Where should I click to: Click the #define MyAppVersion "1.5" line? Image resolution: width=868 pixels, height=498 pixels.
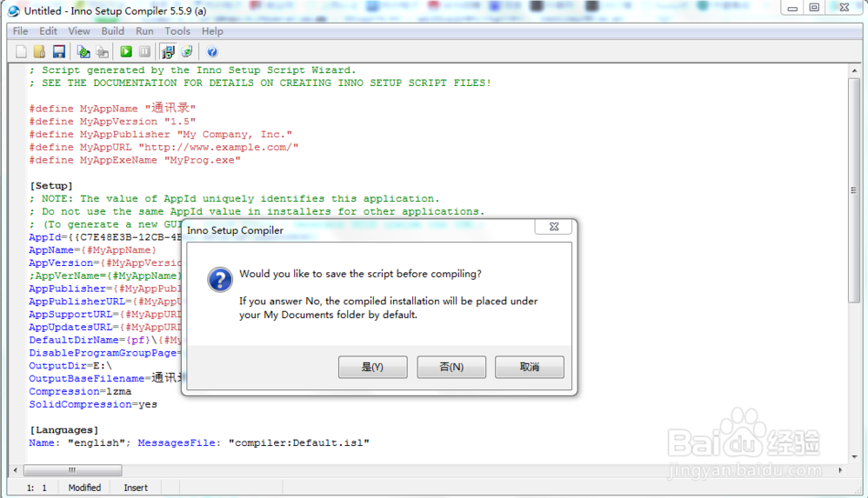(x=112, y=122)
